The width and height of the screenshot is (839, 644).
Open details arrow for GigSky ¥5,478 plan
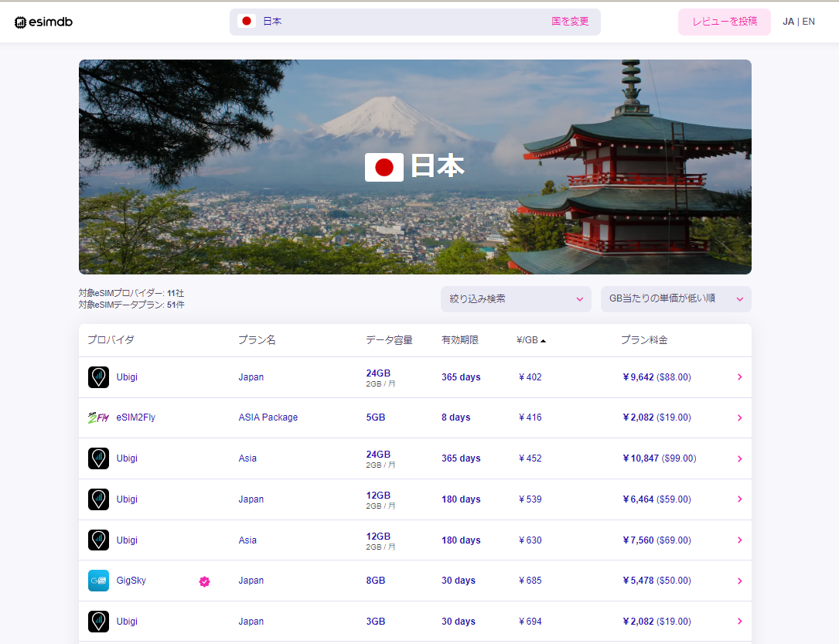(x=739, y=581)
